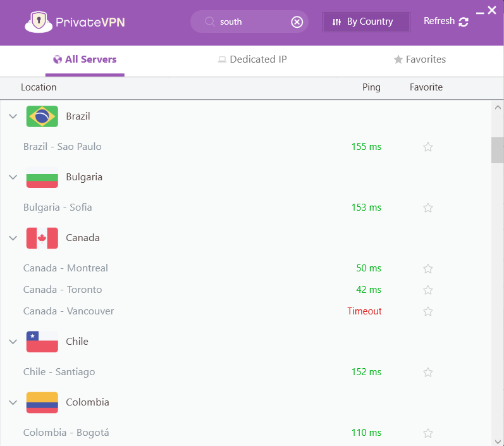The width and height of the screenshot is (504, 446).
Task: Favorite the Bulgaria - Sofia server
Action: 428,208
